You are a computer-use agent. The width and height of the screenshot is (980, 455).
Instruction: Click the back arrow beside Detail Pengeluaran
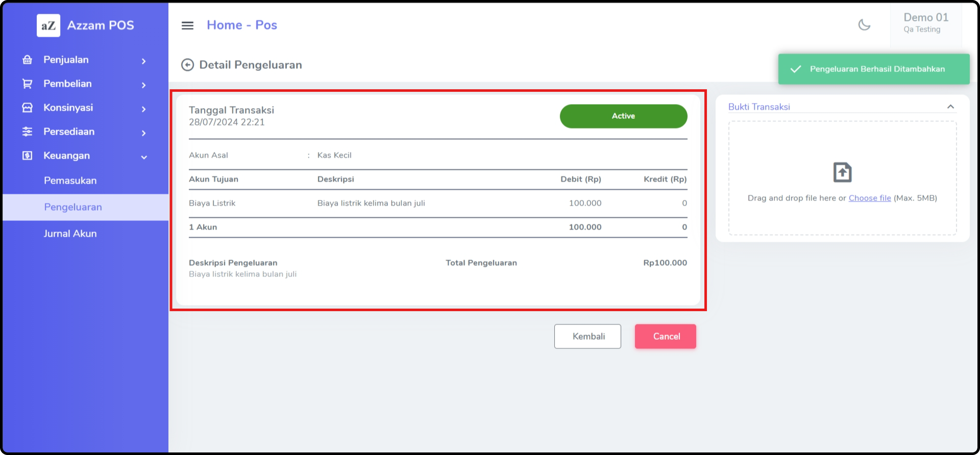(187, 65)
